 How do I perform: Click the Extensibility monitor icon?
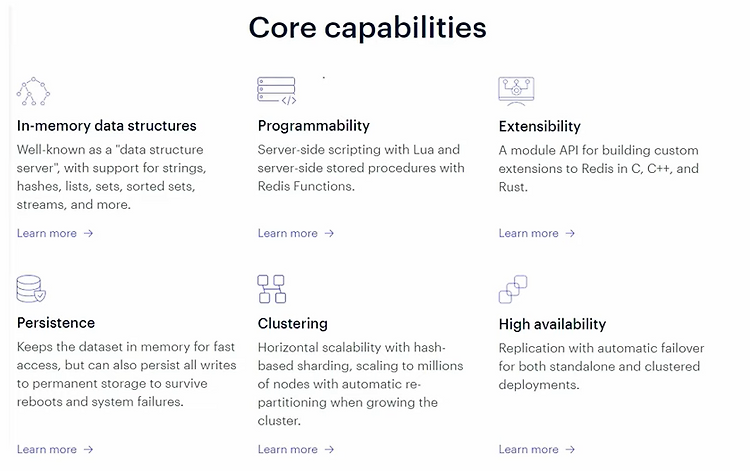pos(516,91)
